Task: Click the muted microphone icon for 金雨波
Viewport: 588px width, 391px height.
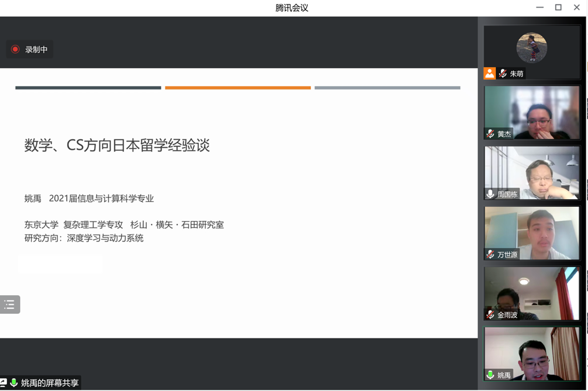Action: tap(490, 314)
